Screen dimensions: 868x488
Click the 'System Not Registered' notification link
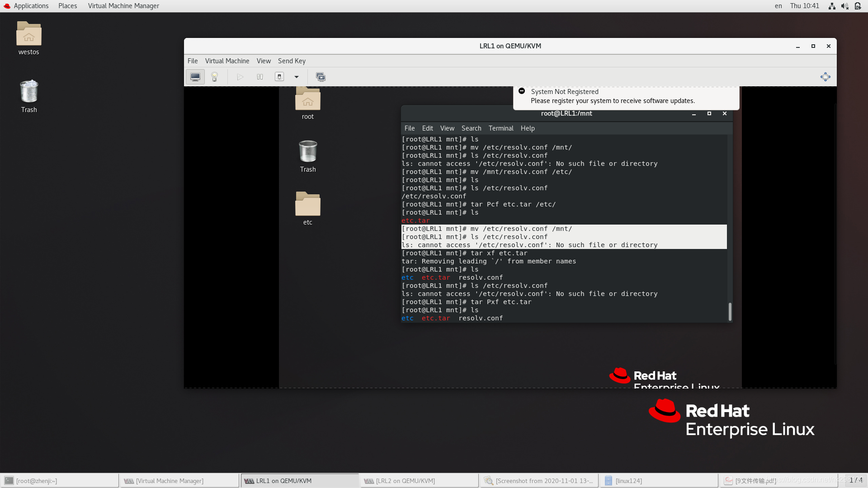coord(564,91)
